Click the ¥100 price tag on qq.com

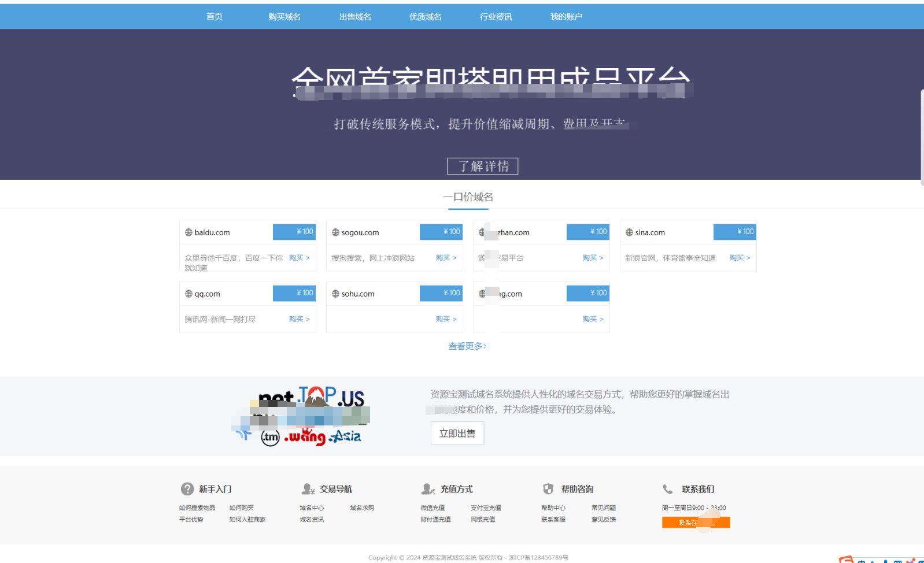294,293
